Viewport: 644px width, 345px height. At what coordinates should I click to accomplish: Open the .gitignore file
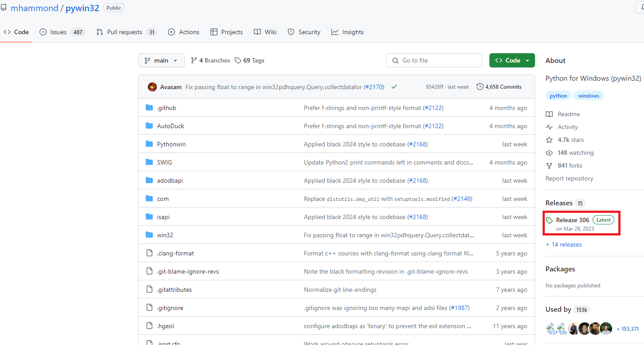tap(170, 308)
